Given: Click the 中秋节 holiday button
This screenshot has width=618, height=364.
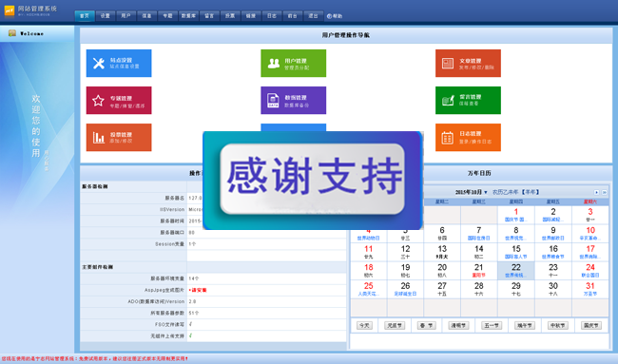Looking at the screenshot, I should (558, 326).
